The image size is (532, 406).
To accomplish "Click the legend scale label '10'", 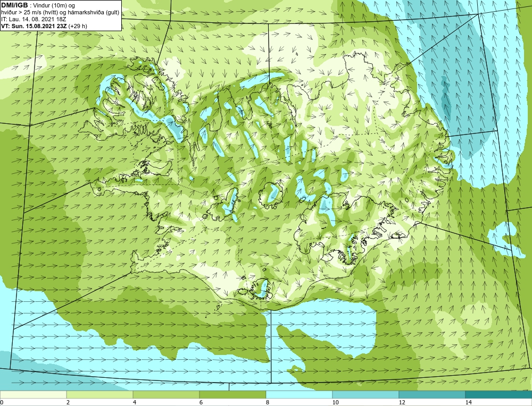I will (x=336, y=402).
